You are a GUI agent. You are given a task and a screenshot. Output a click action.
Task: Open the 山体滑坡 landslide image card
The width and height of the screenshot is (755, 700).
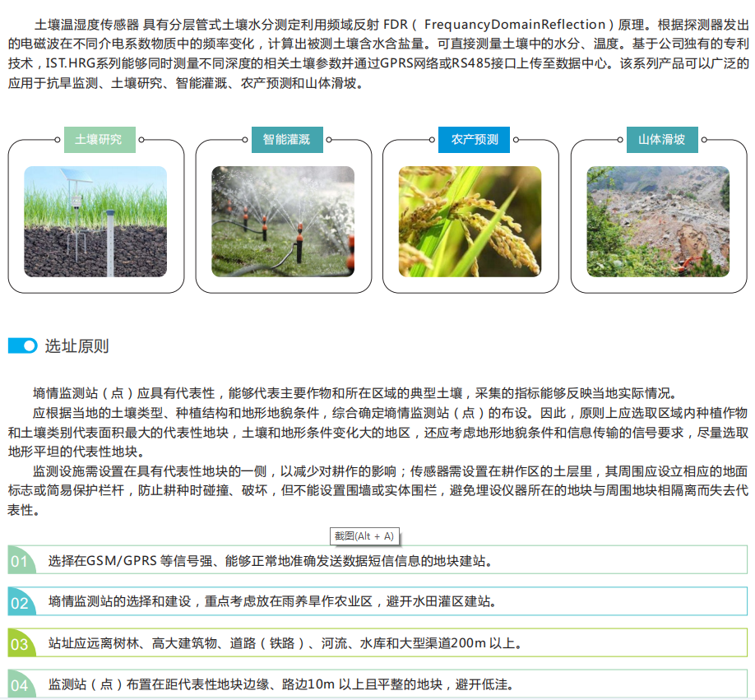tap(656, 222)
